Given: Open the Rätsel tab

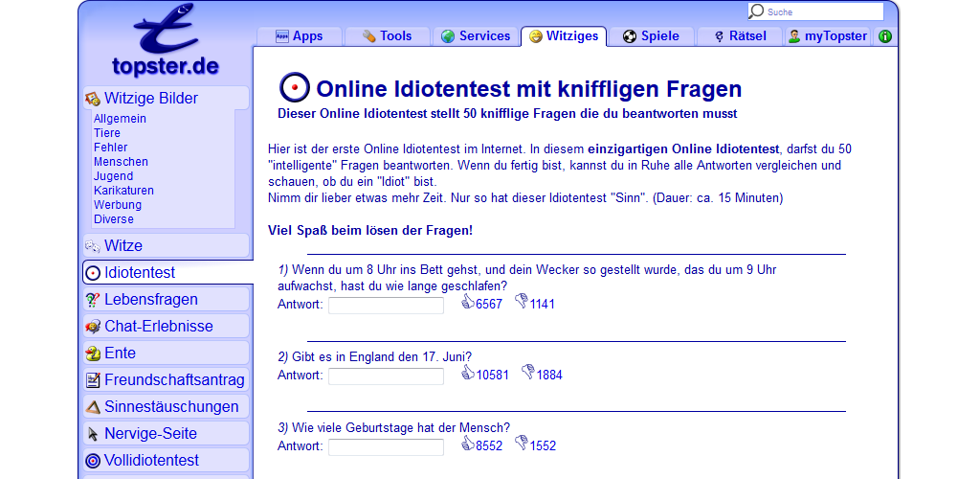Looking at the screenshot, I should click(740, 36).
